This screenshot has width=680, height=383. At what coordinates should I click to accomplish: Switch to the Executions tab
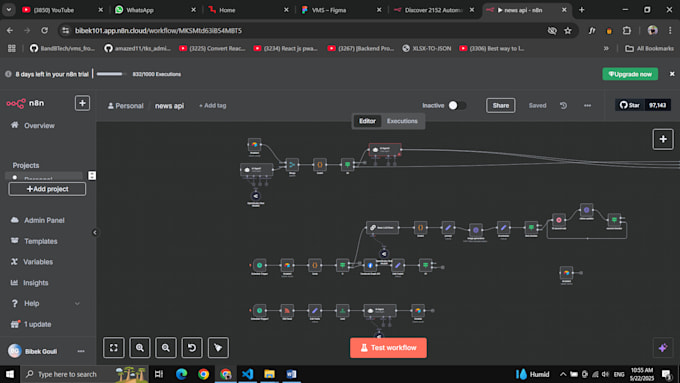(x=402, y=121)
